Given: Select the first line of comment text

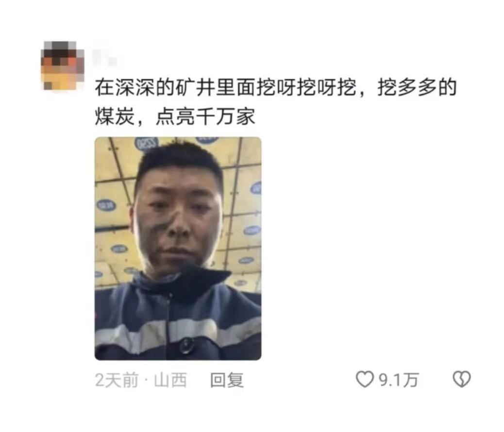Looking at the screenshot, I should pos(276,87).
